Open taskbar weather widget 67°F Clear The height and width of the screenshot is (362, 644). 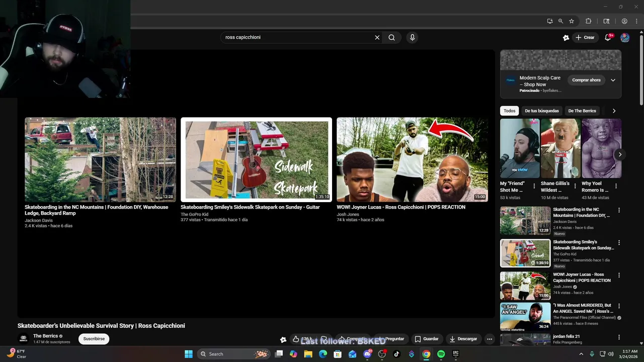coord(17,354)
